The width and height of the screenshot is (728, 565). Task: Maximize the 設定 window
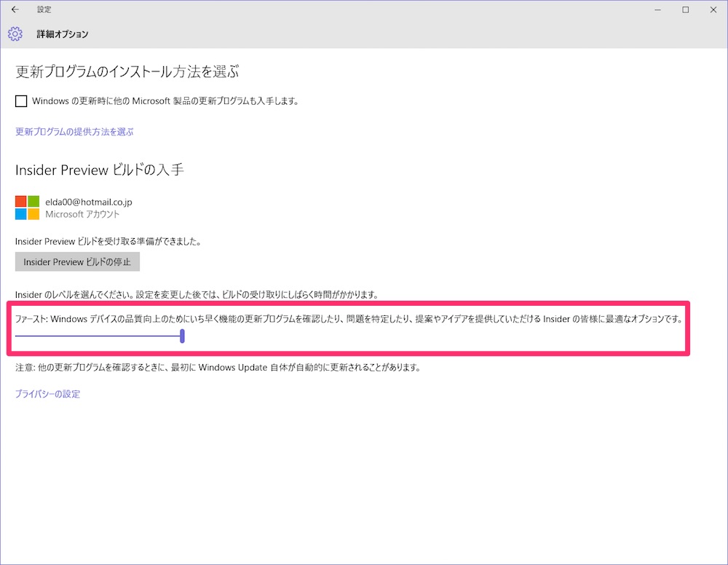685,9
